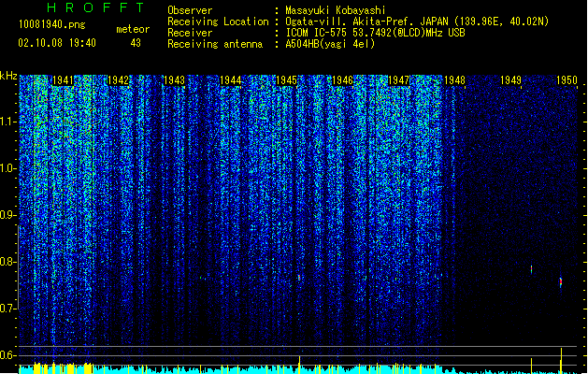Click the A504HB(yagi 4el) antenna text

point(330,44)
